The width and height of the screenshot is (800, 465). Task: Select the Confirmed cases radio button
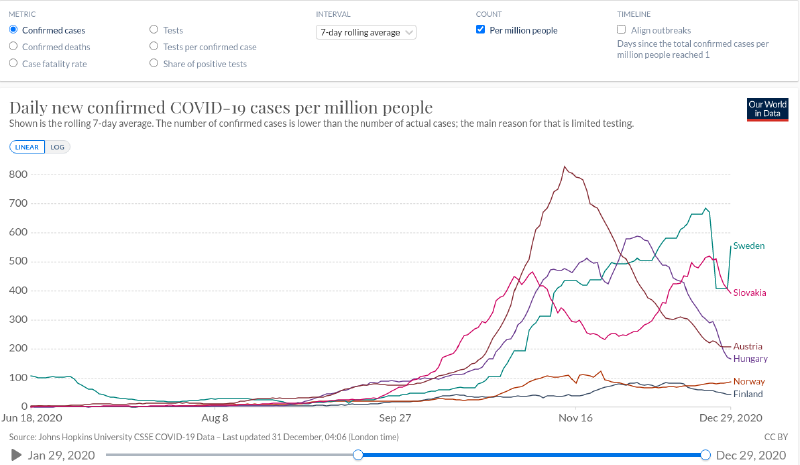tap(12, 30)
